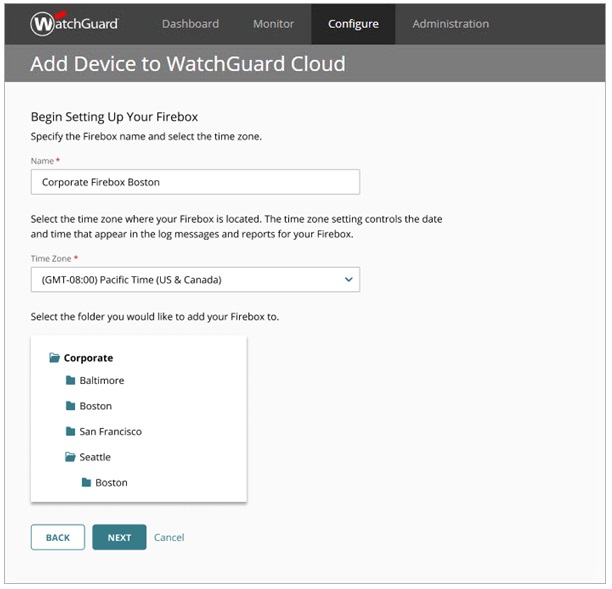Select the Configure tab
The height and width of the screenshot is (589, 612).
point(353,24)
